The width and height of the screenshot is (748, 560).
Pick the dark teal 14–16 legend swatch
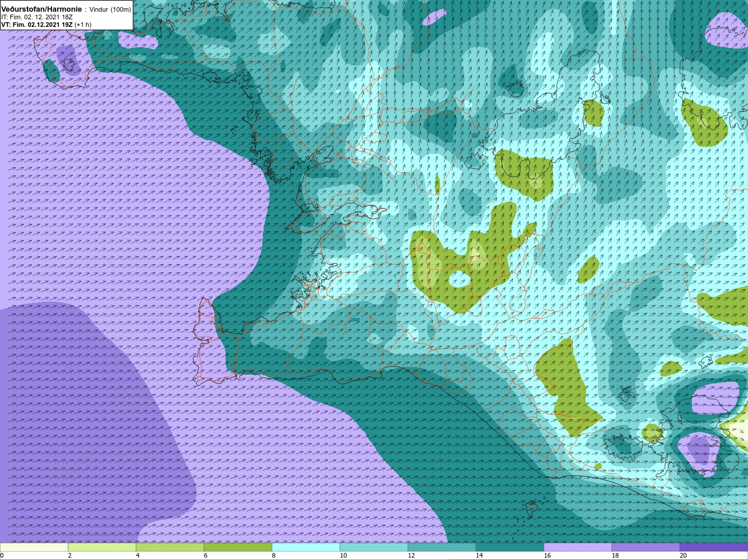(x=510, y=548)
